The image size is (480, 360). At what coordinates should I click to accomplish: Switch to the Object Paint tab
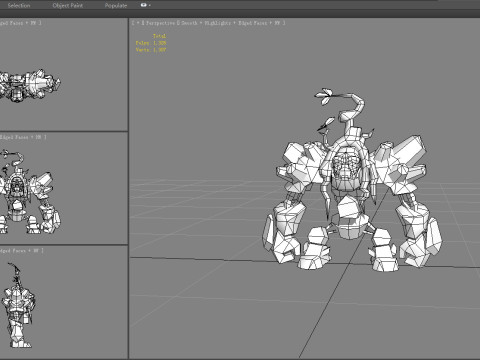click(x=68, y=5)
